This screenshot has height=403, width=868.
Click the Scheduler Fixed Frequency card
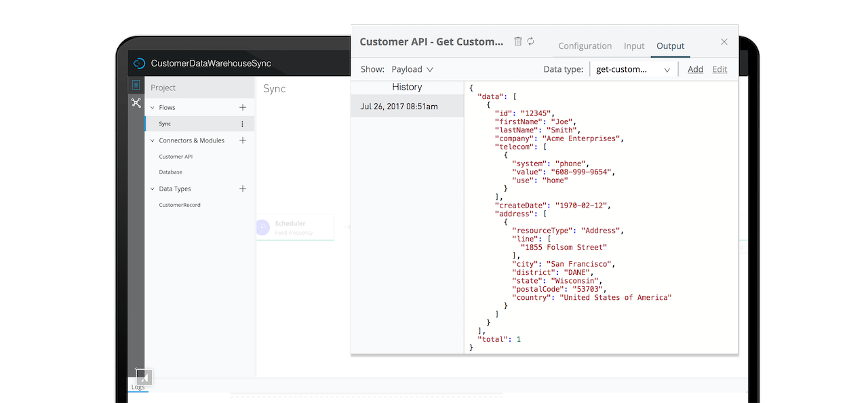click(x=295, y=227)
